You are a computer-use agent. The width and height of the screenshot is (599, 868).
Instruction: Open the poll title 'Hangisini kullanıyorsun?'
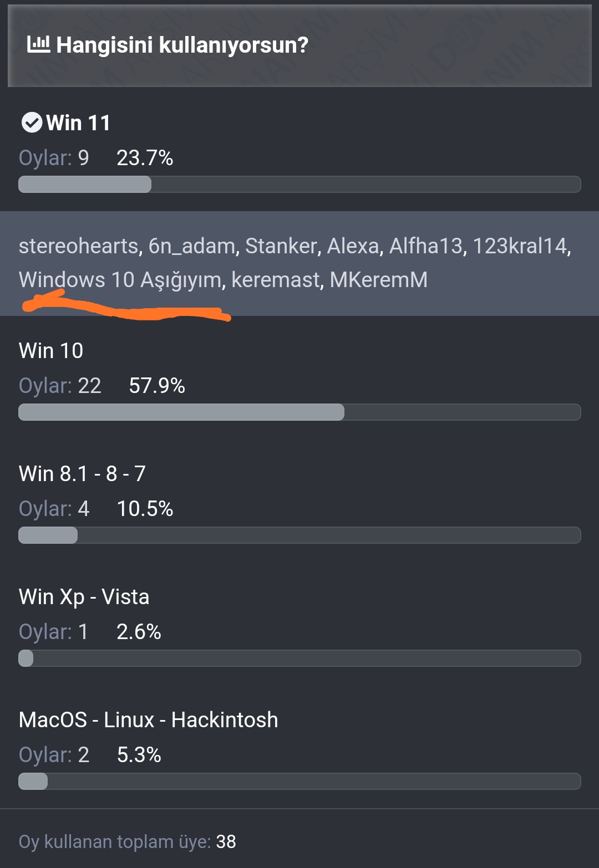(182, 45)
